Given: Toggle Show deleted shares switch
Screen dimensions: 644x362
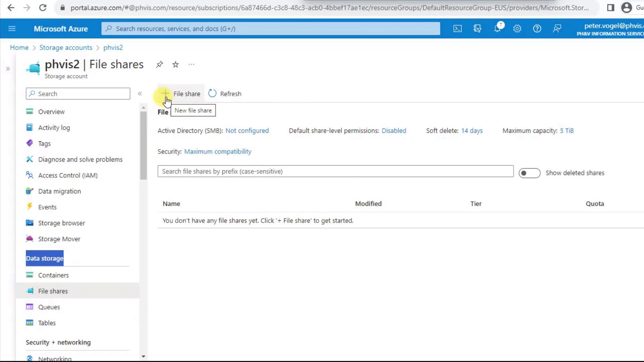Looking at the screenshot, I should coord(529,173).
